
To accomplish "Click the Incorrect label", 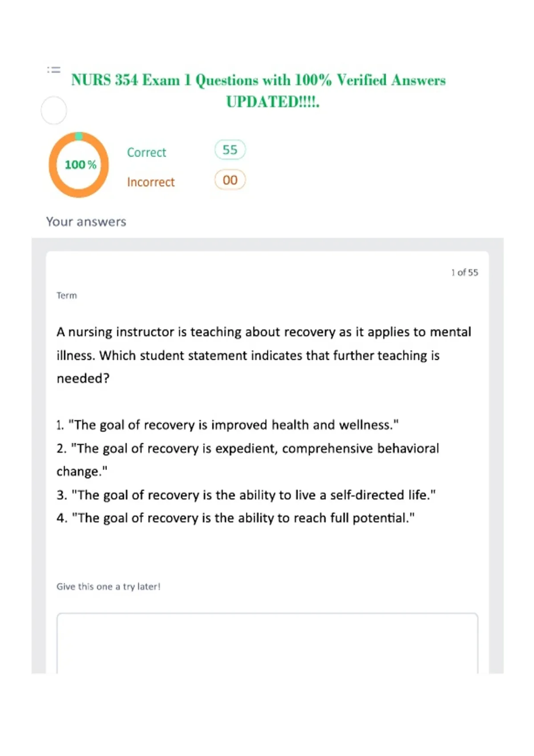I will (151, 182).
